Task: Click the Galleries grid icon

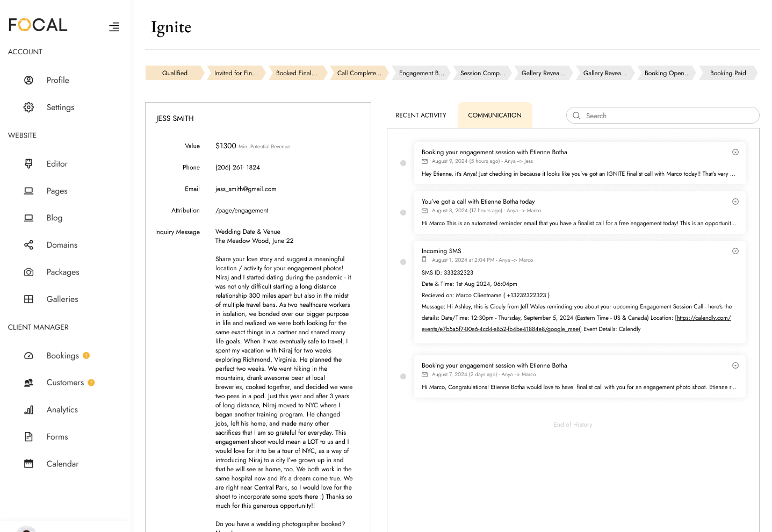Action: [28, 299]
